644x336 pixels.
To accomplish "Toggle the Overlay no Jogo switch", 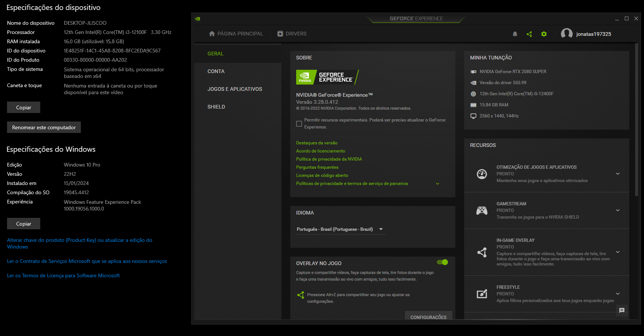I will click(x=442, y=262).
